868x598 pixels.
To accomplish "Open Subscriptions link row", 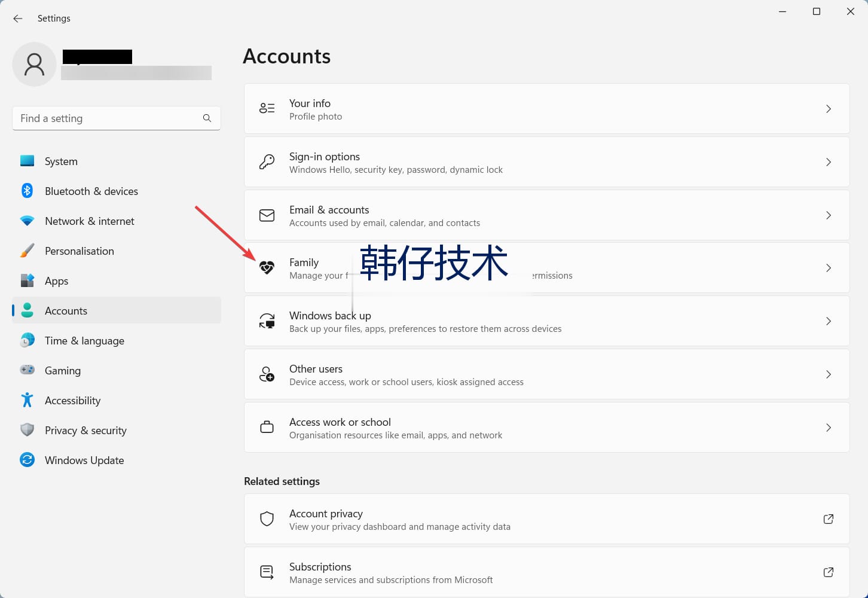I will click(547, 572).
